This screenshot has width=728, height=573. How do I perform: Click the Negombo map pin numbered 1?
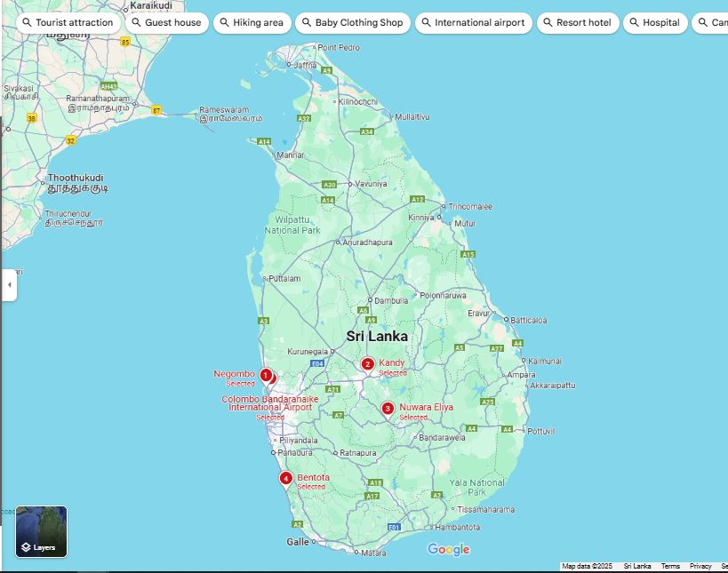coord(265,375)
